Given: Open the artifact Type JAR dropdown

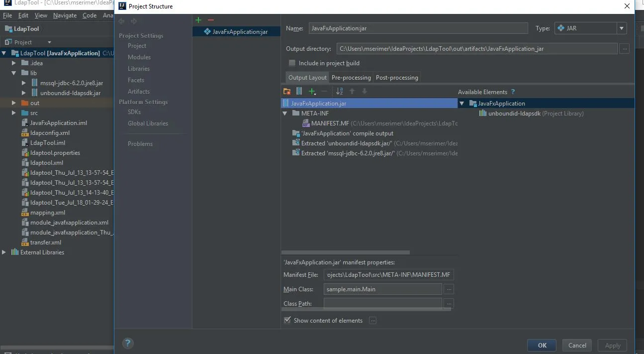Looking at the screenshot, I should (x=622, y=28).
